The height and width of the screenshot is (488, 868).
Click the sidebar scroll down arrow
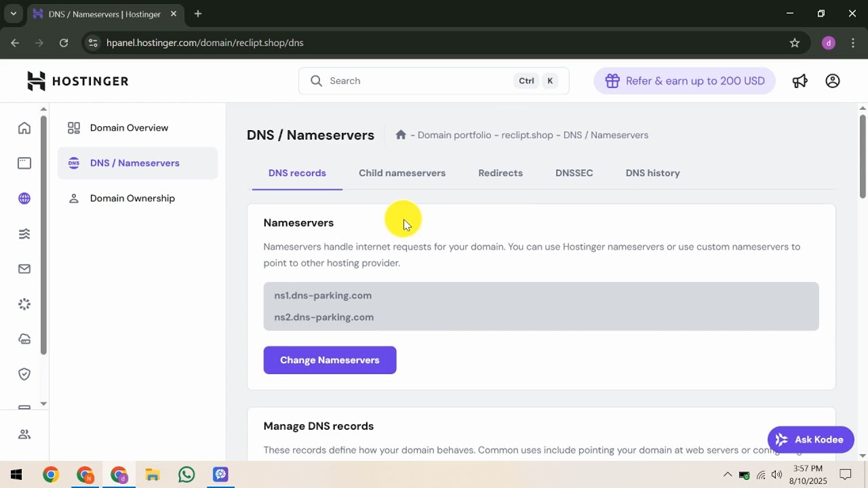43,404
